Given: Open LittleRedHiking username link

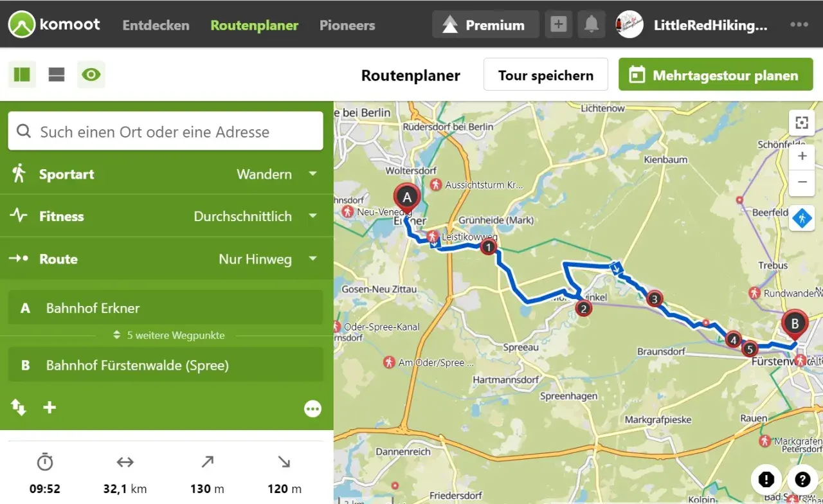Looking at the screenshot, I should pos(710,25).
